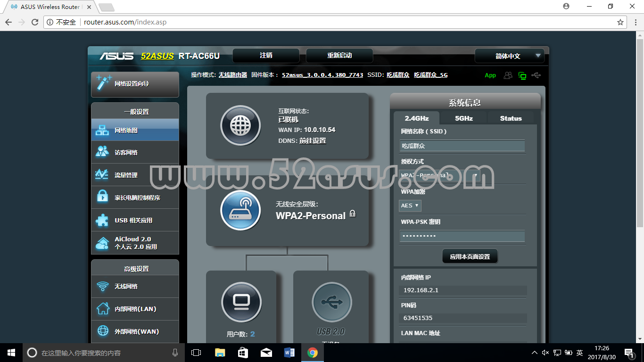Viewport: 644px width, 362px height.
Task: Open File Explorer from the taskbar
Action: pos(220,353)
